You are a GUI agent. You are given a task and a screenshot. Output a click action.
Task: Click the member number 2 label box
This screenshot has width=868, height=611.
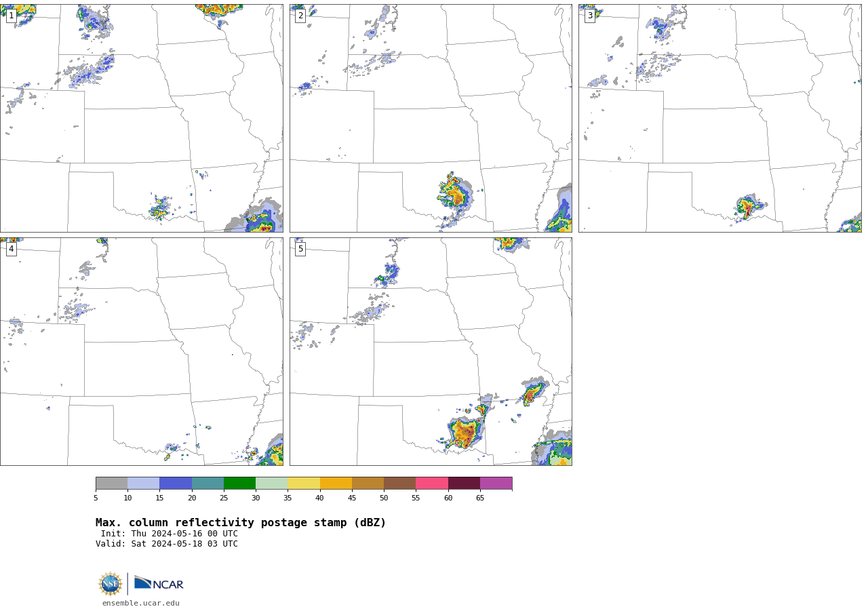tap(300, 16)
